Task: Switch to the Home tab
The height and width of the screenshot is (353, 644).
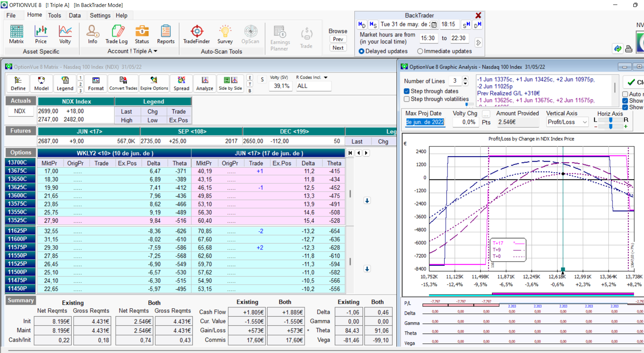Action: tap(34, 15)
